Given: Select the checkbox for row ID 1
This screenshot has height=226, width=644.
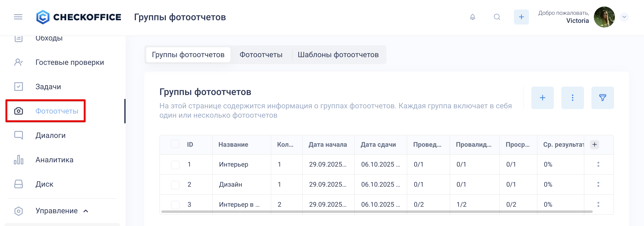Looking at the screenshot, I should [175, 165].
